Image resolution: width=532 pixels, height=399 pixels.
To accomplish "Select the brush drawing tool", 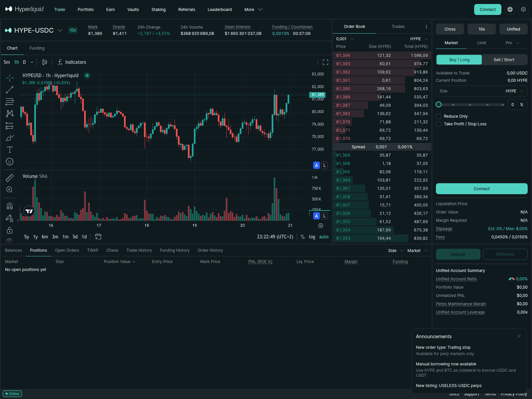I will coord(10,138).
